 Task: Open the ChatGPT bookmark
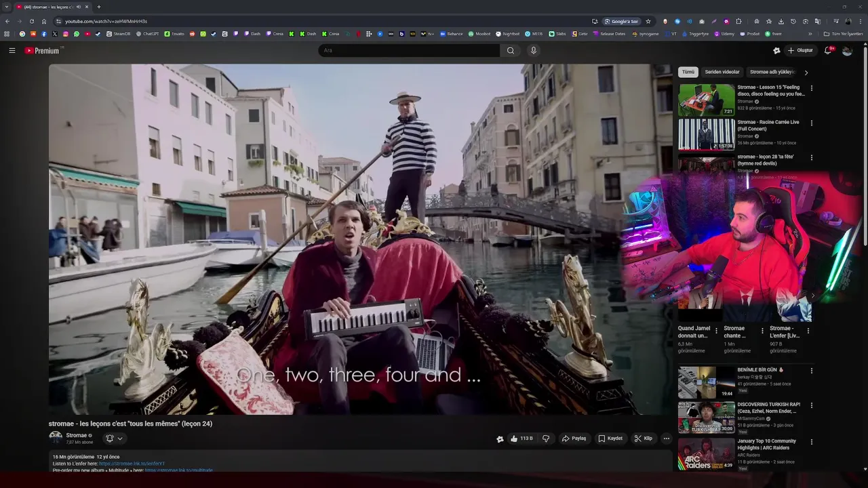pos(147,33)
